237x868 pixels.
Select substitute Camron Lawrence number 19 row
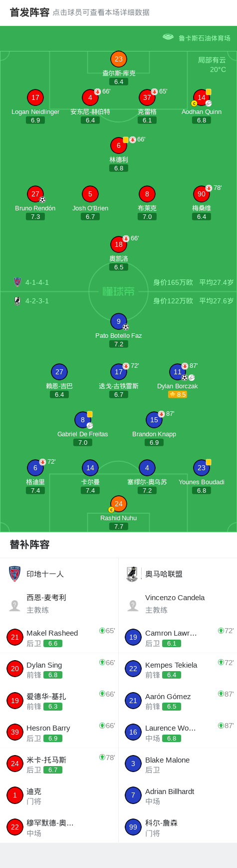[x=178, y=637]
